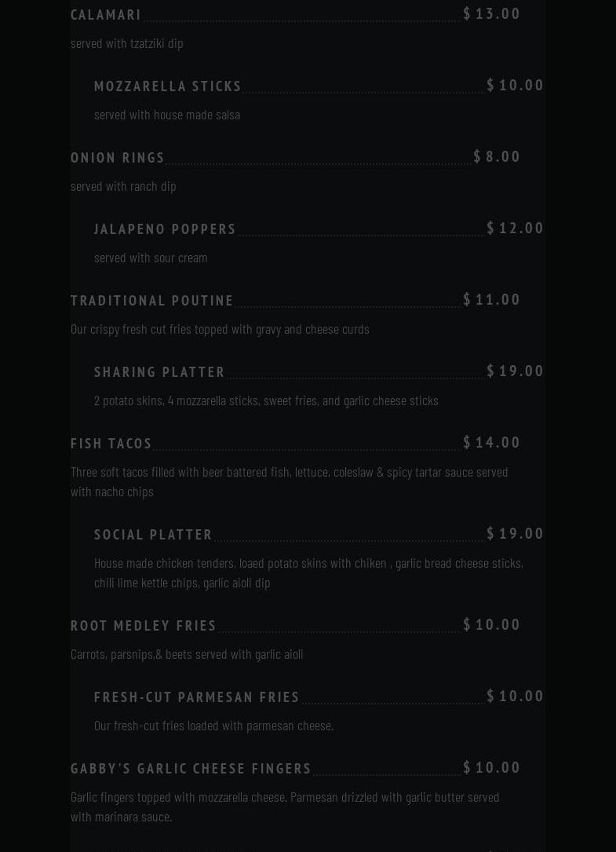Image resolution: width=616 pixels, height=852 pixels.
Task: Click the "served with sour cream" description
Action: pos(151,257)
